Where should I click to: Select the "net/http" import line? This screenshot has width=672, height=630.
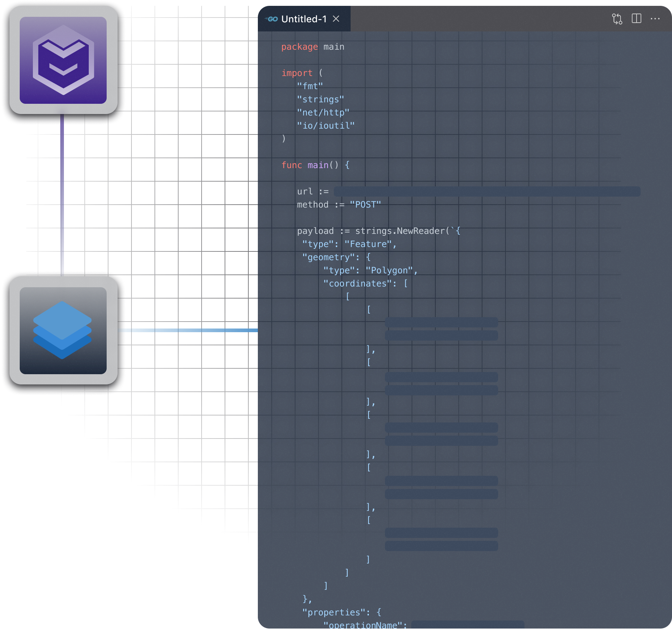(x=323, y=113)
